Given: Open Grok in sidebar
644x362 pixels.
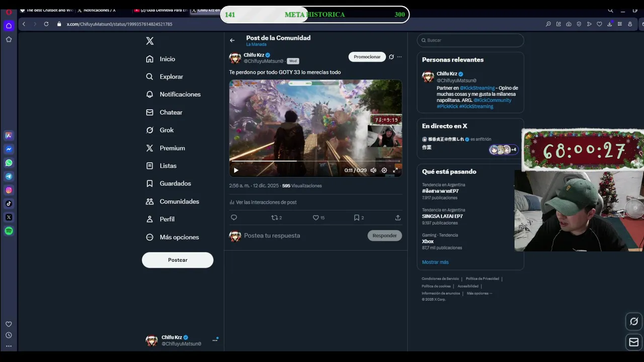Looking at the screenshot, I should click(159, 130).
